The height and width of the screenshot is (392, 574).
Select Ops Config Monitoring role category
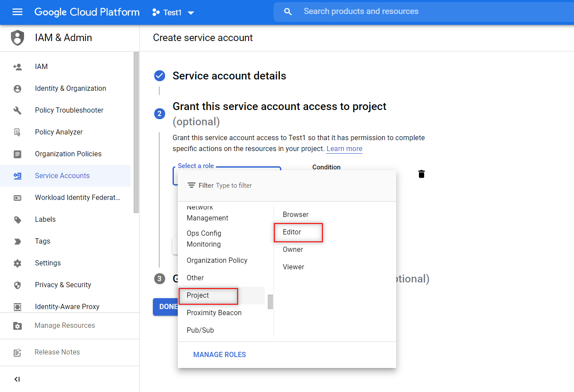[221, 239]
